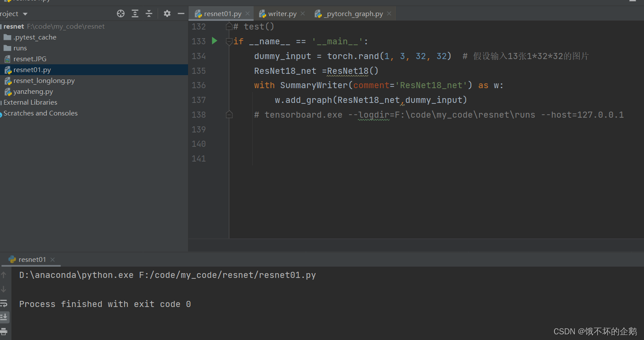
Task: Close the writer.py editor tab
Action: 303,13
